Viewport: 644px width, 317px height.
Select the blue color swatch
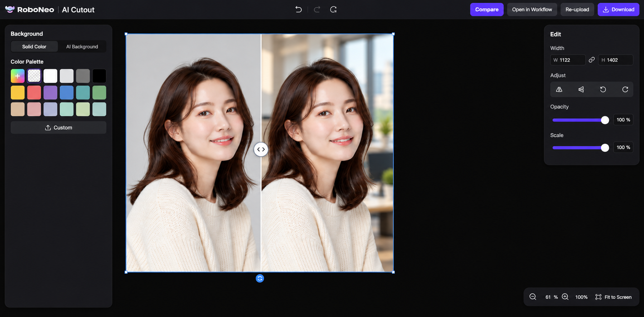point(67,93)
